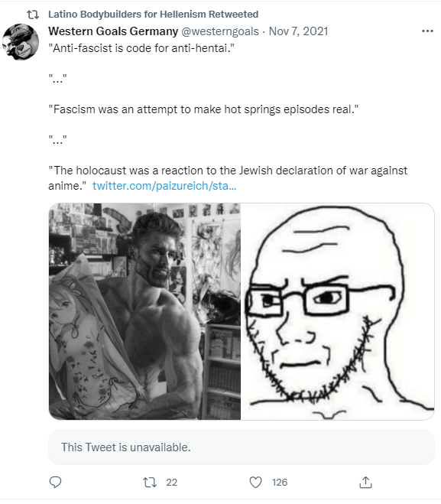
Task: Click the first line of the tweet text
Action: click(x=141, y=48)
